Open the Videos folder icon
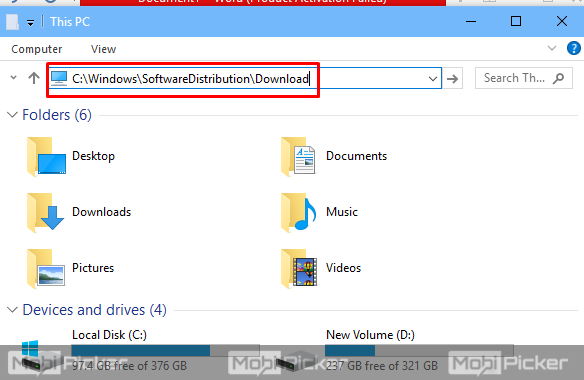The height and width of the screenshot is (380, 584). point(299,269)
